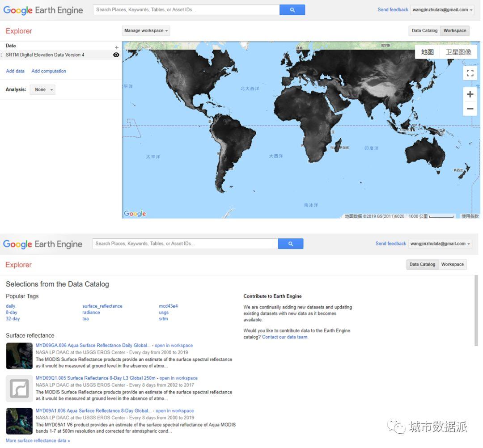Screen dimensions: 483x448
Task: Open the MYD09GA.006 Aqua Surface Reflectance Daily dataset
Action: pyautogui.click(x=93, y=346)
